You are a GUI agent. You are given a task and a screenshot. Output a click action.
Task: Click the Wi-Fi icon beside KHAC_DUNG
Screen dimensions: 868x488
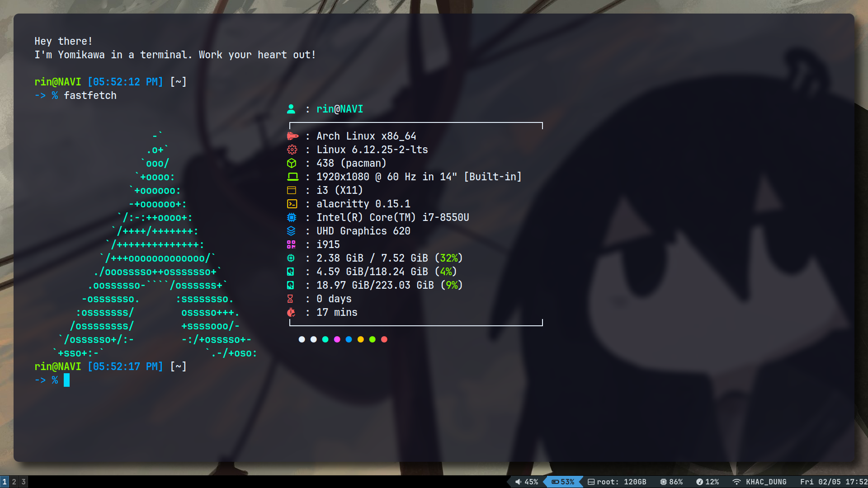point(736,482)
